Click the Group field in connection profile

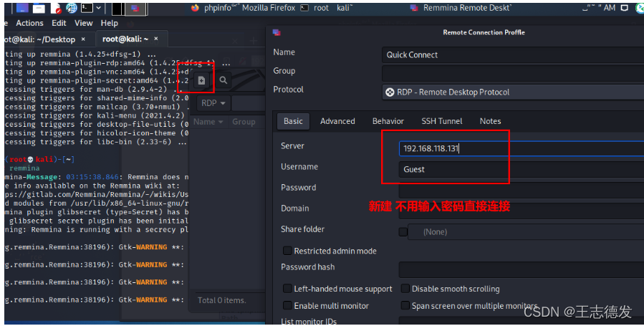click(513, 74)
